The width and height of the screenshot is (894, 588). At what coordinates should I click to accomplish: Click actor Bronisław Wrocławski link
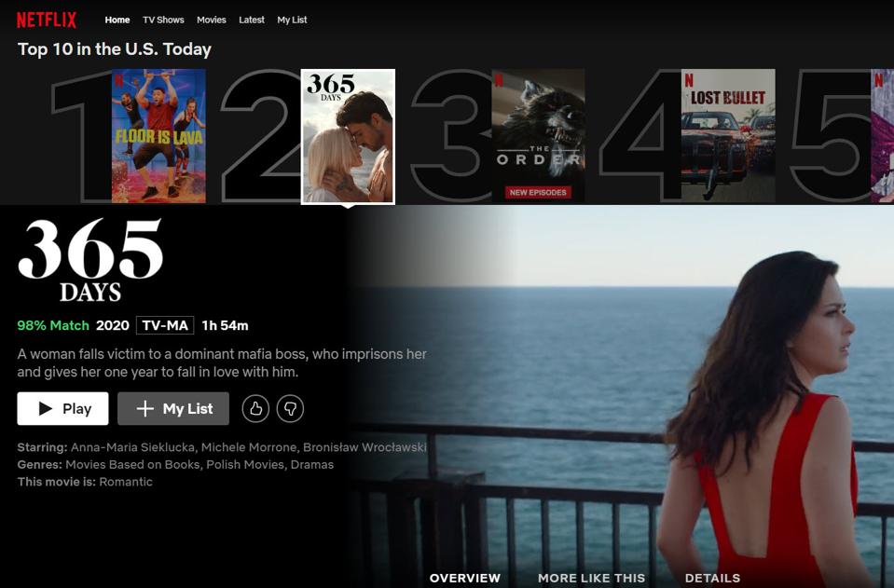coord(364,447)
